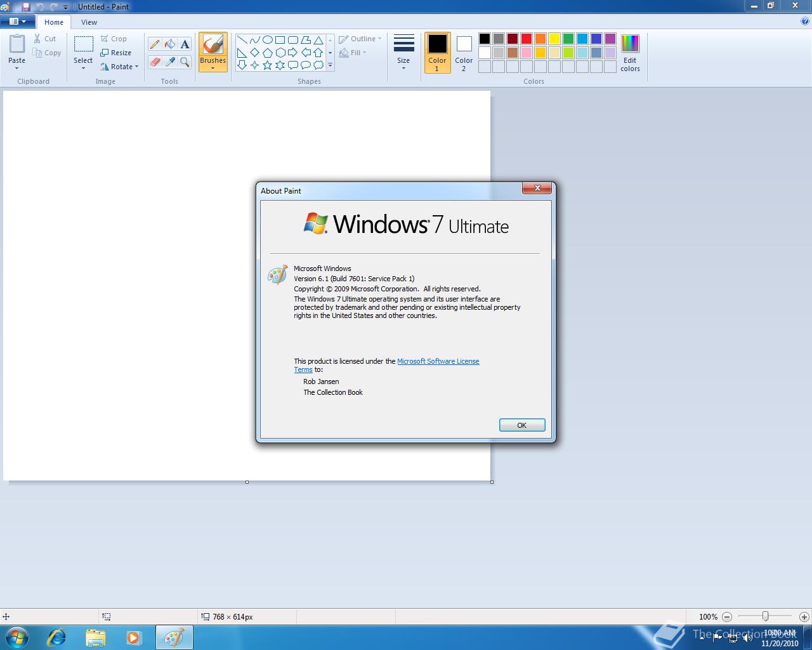The width and height of the screenshot is (812, 650).
Task: Launch Internet Explorer from taskbar
Action: click(x=56, y=637)
